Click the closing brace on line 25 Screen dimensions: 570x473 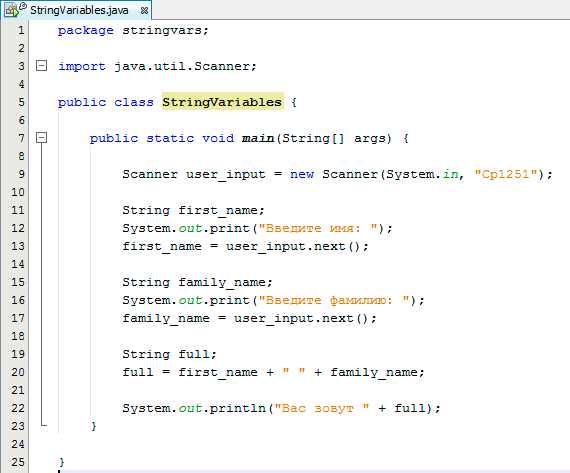coord(61,462)
